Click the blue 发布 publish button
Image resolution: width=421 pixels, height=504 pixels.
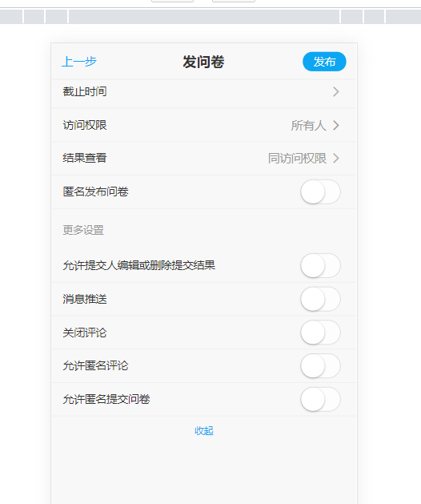324,62
